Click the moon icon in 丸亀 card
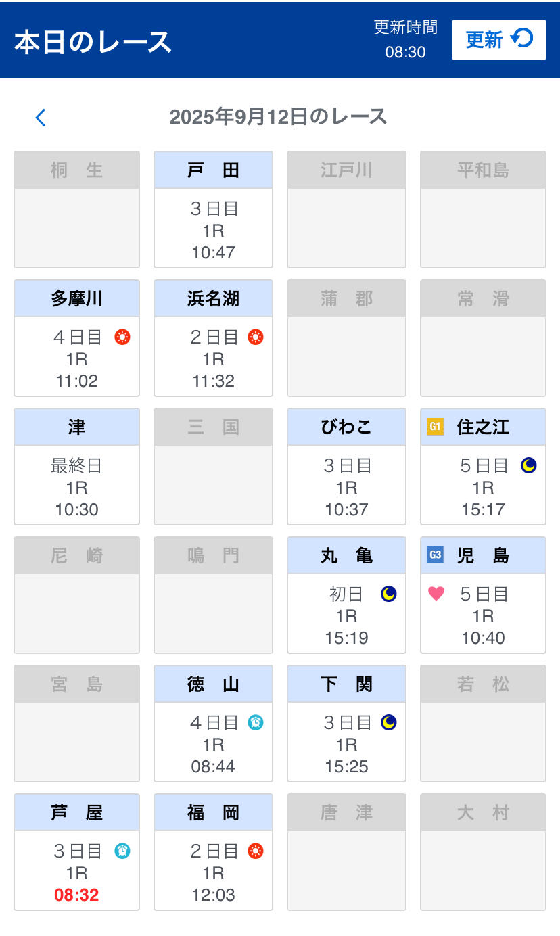This screenshot has width=560, height=936. coord(389,594)
